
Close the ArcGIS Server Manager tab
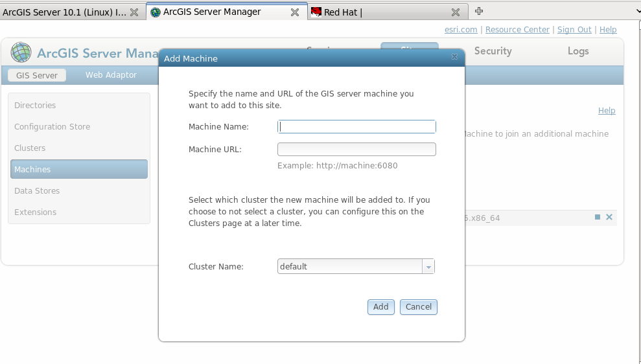[295, 12]
